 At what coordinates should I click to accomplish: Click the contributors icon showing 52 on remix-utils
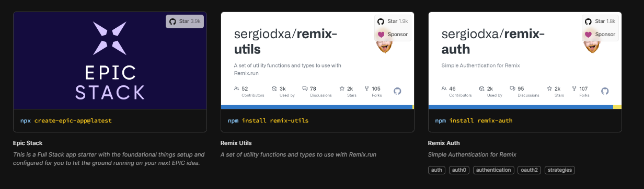(x=237, y=88)
